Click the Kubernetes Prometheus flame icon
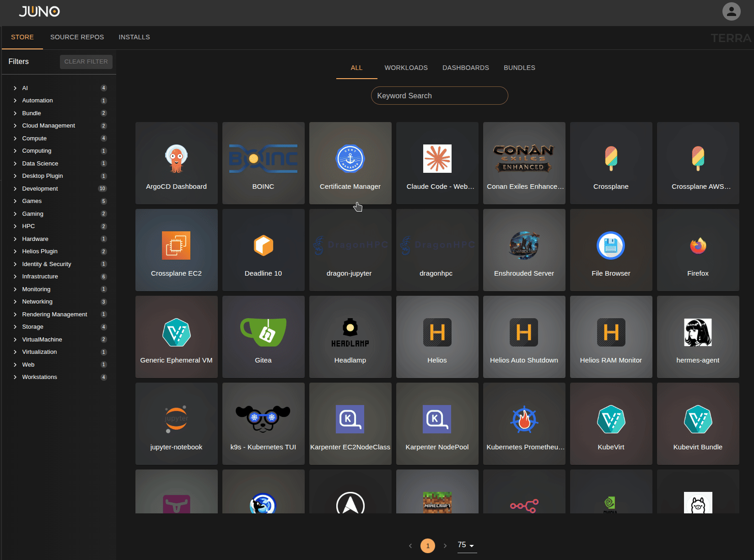 pos(524,419)
